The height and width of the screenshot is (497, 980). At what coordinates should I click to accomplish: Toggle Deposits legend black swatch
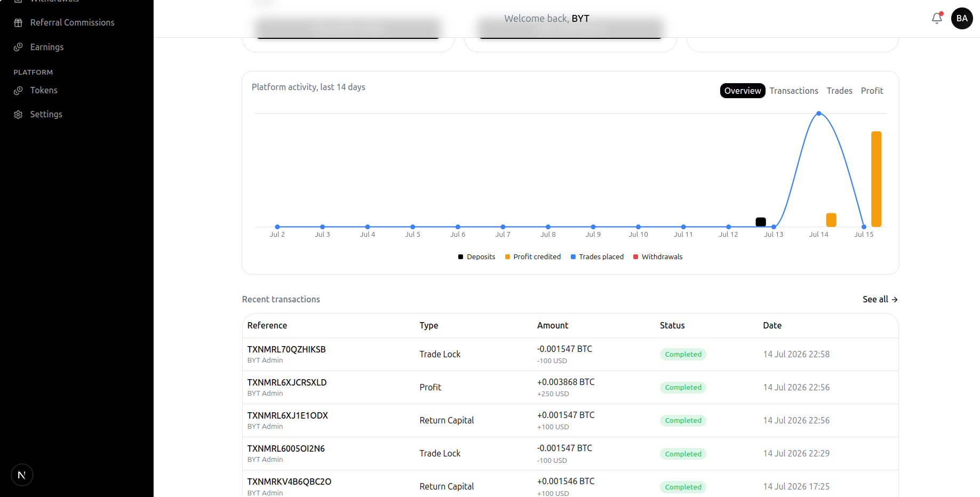tap(460, 257)
